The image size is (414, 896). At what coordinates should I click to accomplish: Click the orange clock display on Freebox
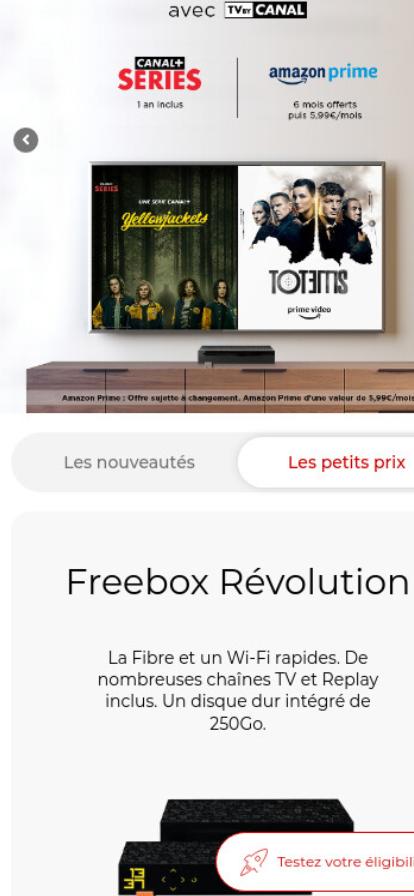click(135, 878)
